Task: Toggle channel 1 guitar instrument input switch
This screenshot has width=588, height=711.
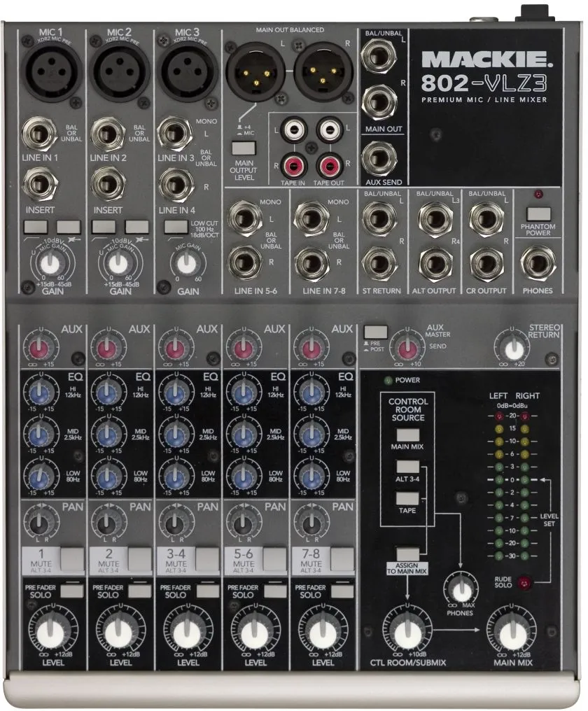Action: pos(69,227)
